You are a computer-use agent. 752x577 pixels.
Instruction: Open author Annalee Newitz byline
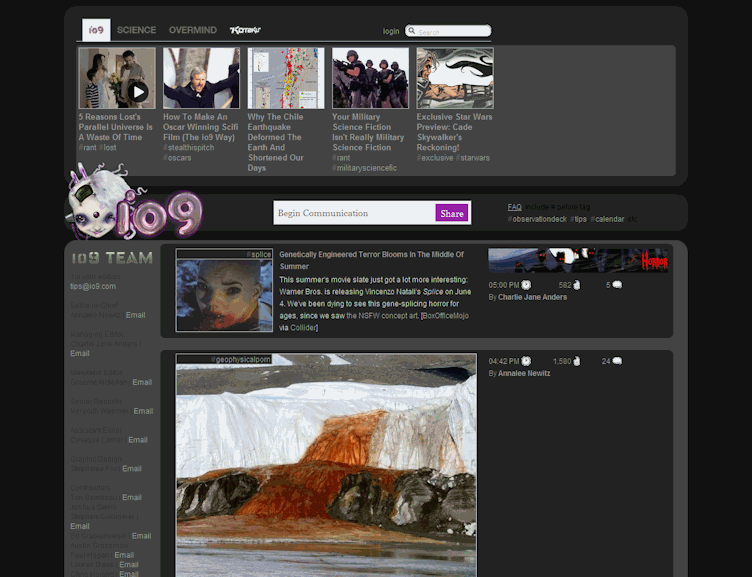[524, 373]
